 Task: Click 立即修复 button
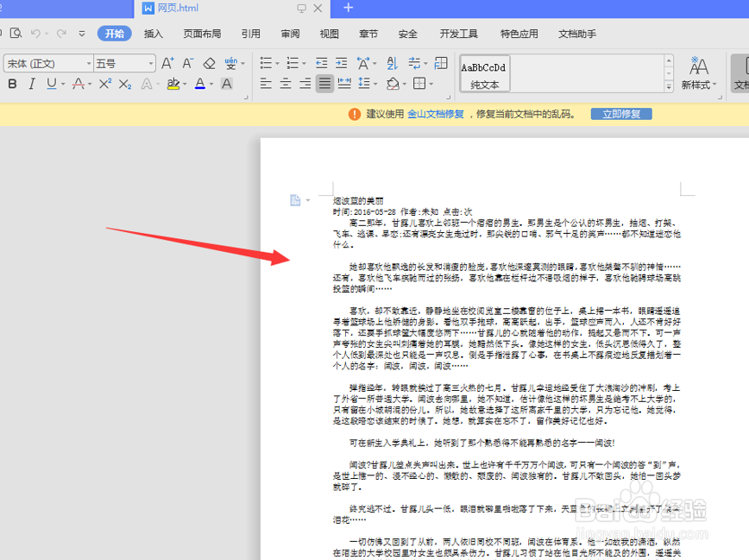tap(621, 114)
